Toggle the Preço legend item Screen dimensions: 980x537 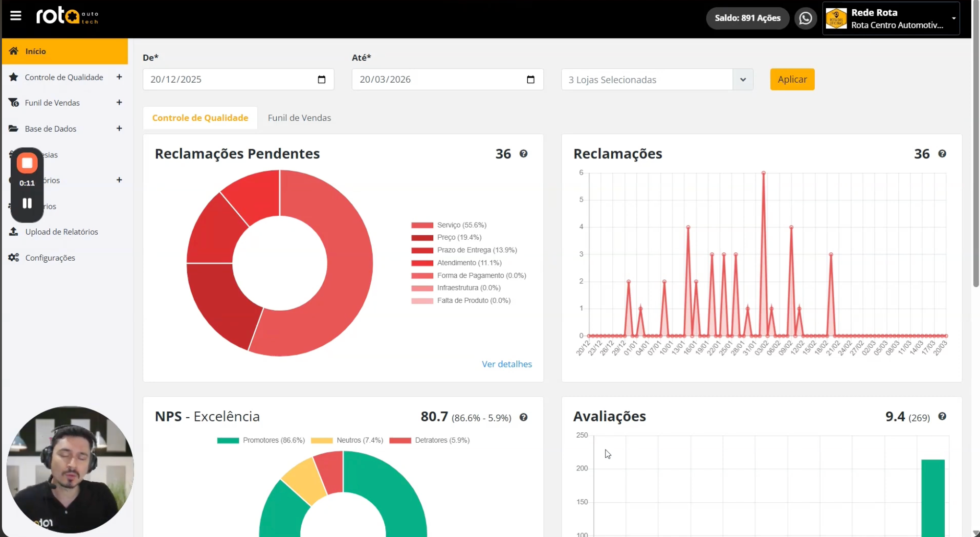(x=446, y=237)
